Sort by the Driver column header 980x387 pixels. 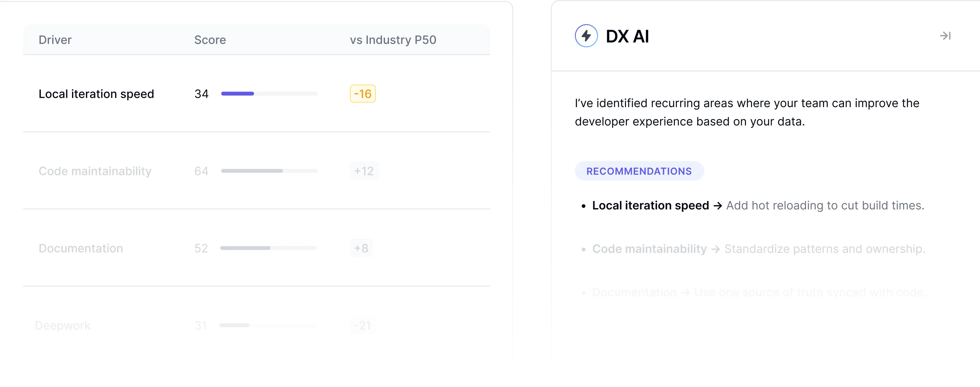55,40
